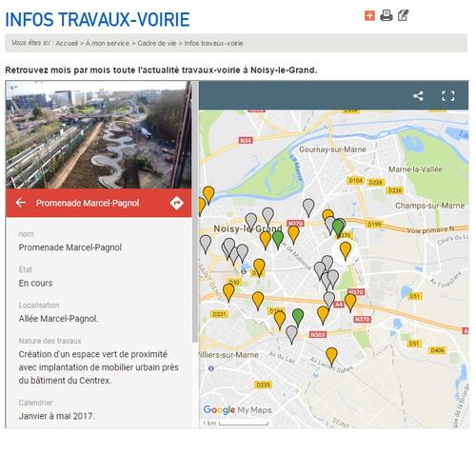Click the Gournay-sur-Marne map label
The height and width of the screenshot is (456, 476).
coord(332,149)
